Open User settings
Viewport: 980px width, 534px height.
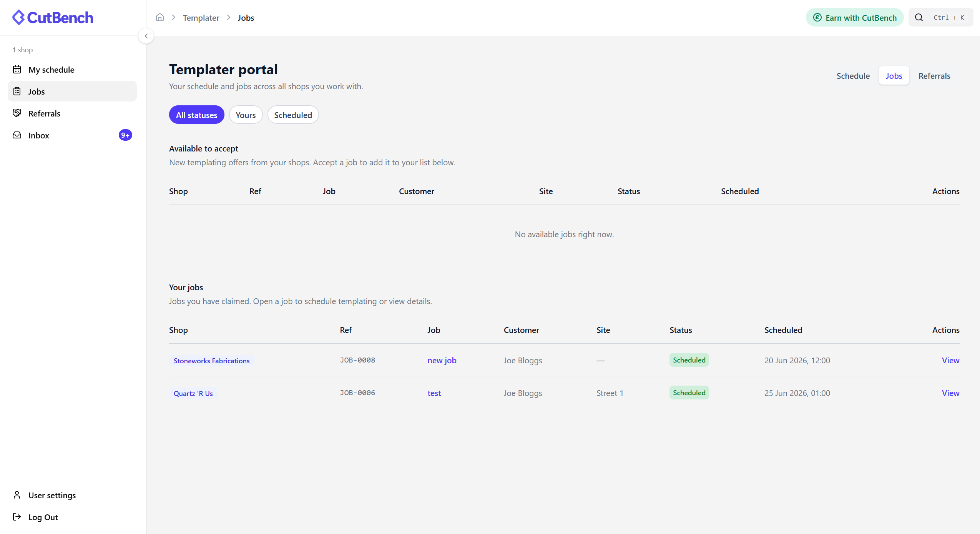(72, 495)
